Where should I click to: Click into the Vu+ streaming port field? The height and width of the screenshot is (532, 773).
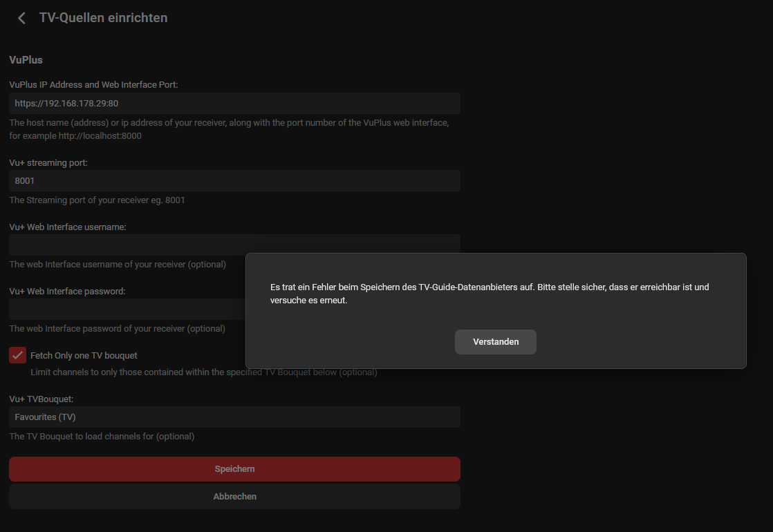(x=234, y=180)
